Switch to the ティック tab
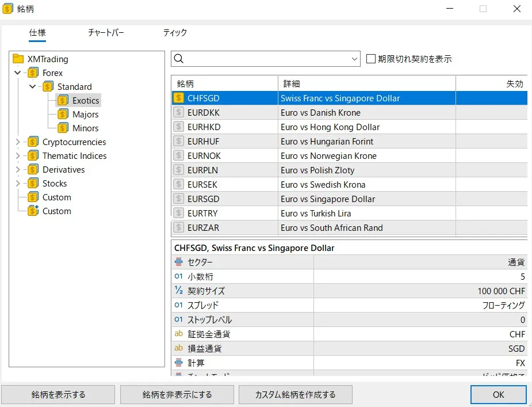This screenshot has height=407, width=532. click(x=175, y=33)
